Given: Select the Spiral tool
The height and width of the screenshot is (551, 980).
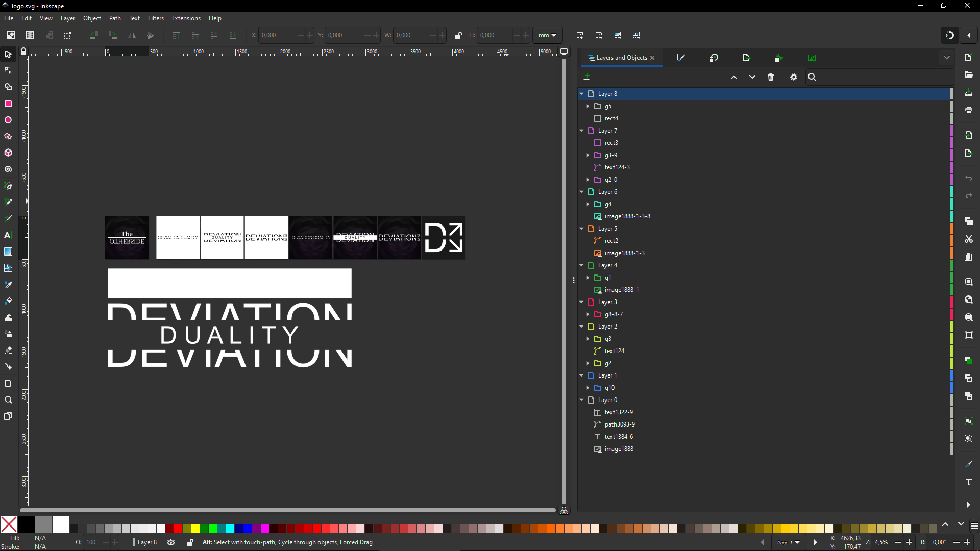Looking at the screenshot, I should pyautogui.click(x=8, y=169).
